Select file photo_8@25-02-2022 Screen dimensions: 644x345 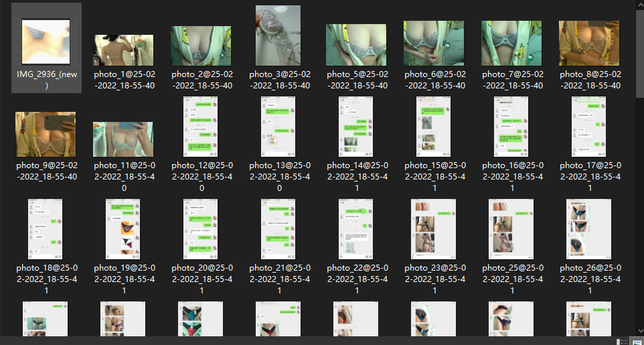point(588,44)
